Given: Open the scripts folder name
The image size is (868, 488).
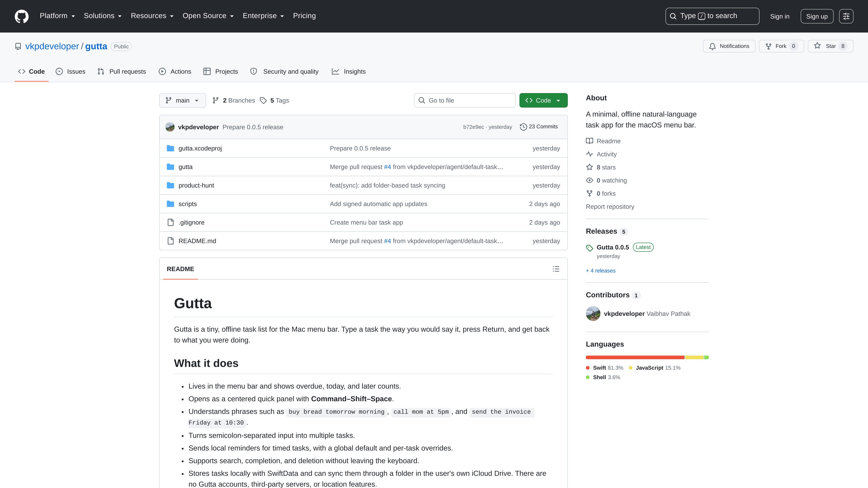Looking at the screenshot, I should (x=187, y=204).
